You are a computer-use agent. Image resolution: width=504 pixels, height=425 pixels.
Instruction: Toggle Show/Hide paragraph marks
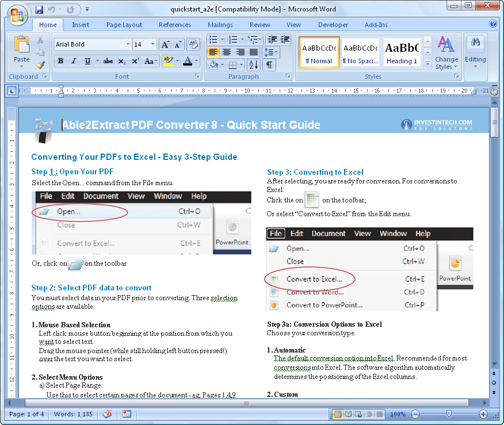[x=269, y=65]
